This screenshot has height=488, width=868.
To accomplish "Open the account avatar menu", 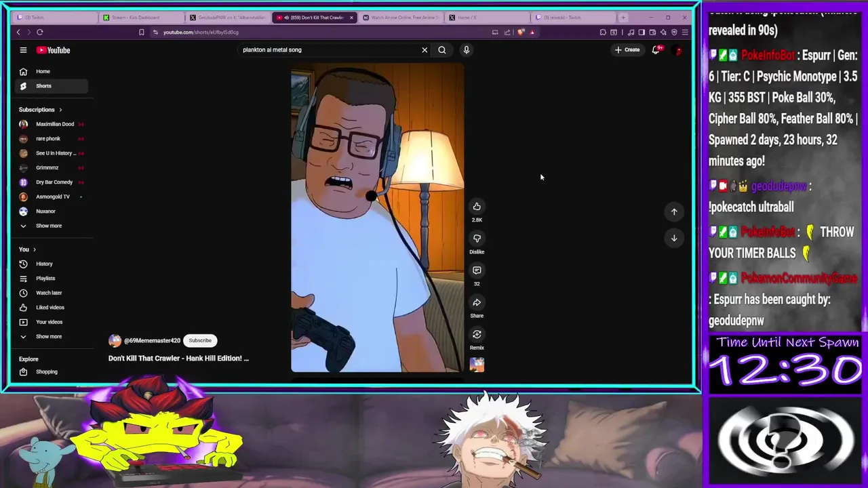I will pos(677,50).
